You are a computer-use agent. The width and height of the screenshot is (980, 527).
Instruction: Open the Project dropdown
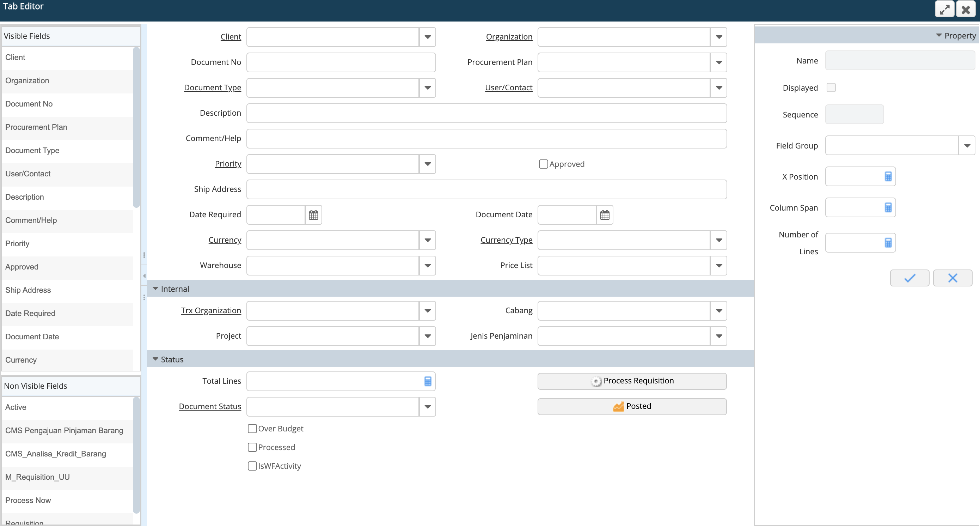[x=428, y=336]
